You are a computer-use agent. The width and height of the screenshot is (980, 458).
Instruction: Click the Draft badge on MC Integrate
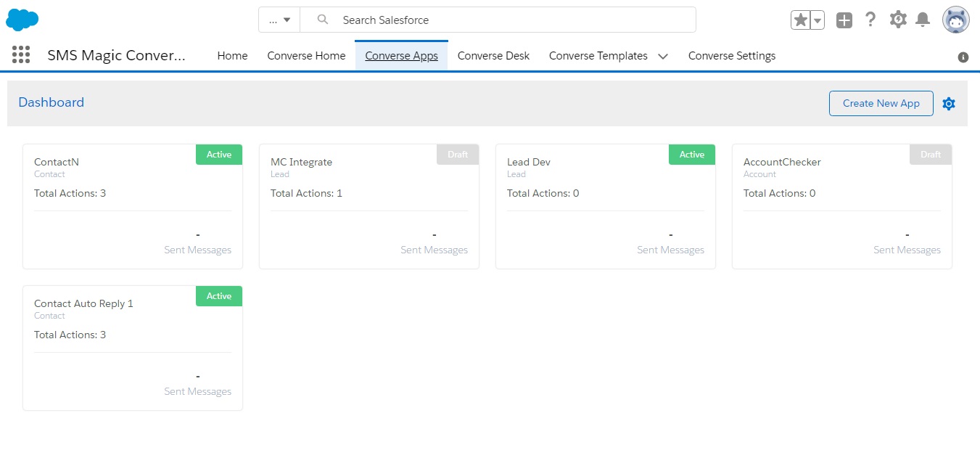coord(458,155)
